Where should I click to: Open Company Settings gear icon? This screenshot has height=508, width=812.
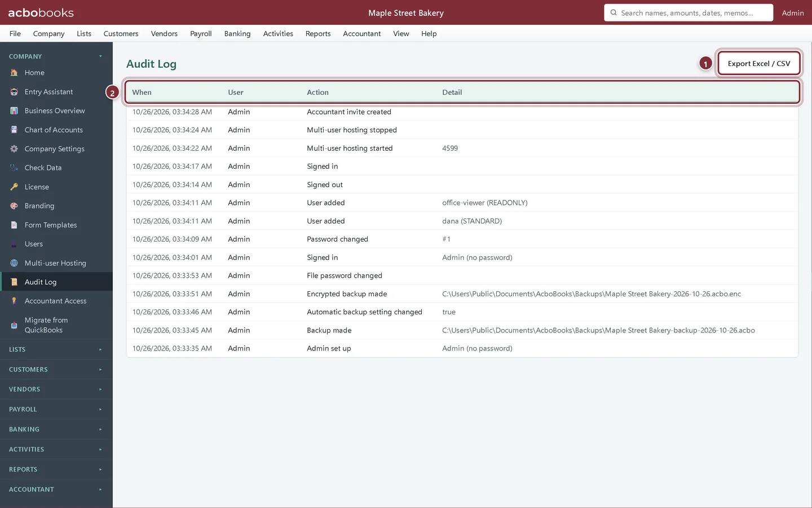tap(14, 149)
